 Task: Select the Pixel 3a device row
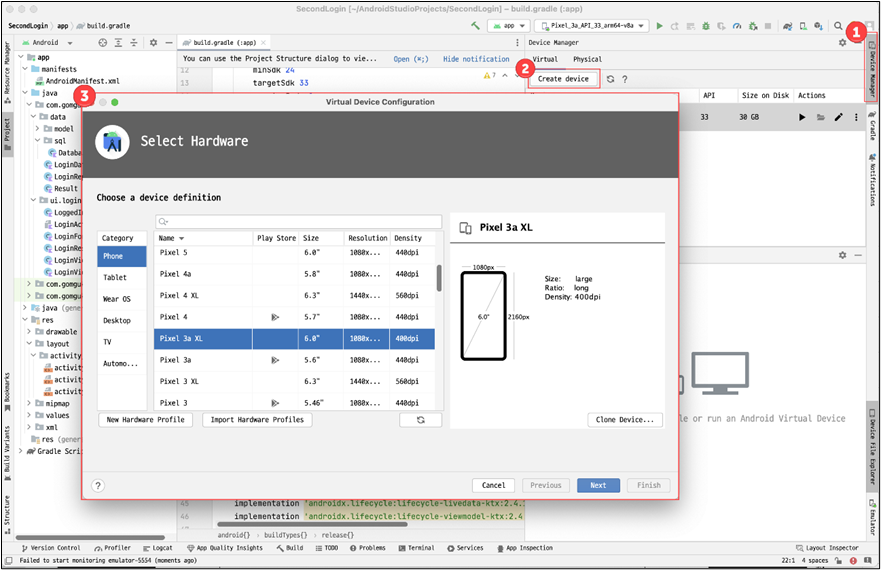[294, 360]
